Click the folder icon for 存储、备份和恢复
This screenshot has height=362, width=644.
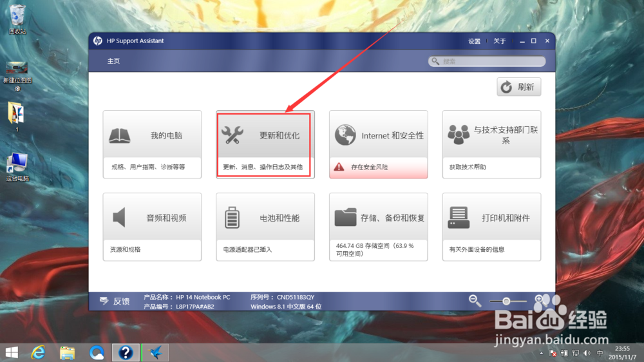click(345, 217)
